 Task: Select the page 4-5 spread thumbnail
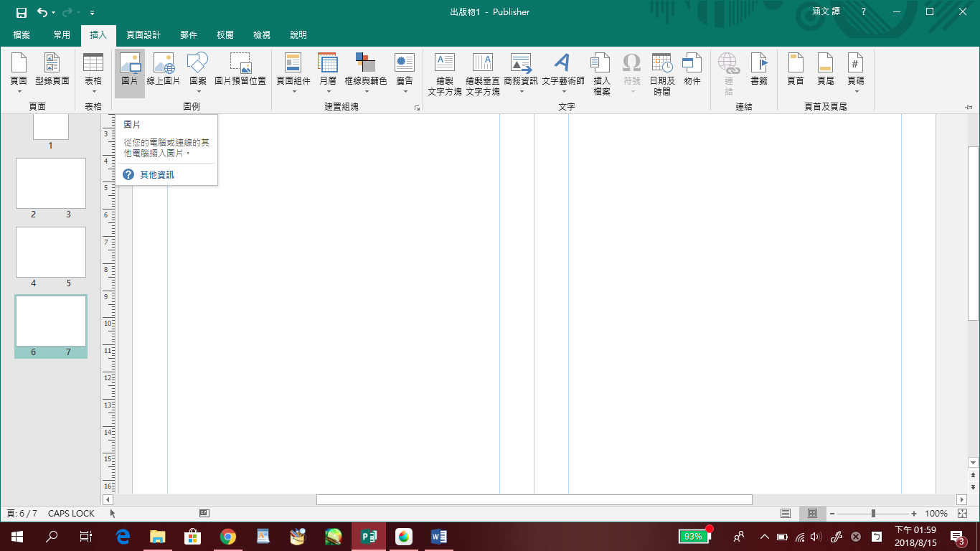point(51,253)
